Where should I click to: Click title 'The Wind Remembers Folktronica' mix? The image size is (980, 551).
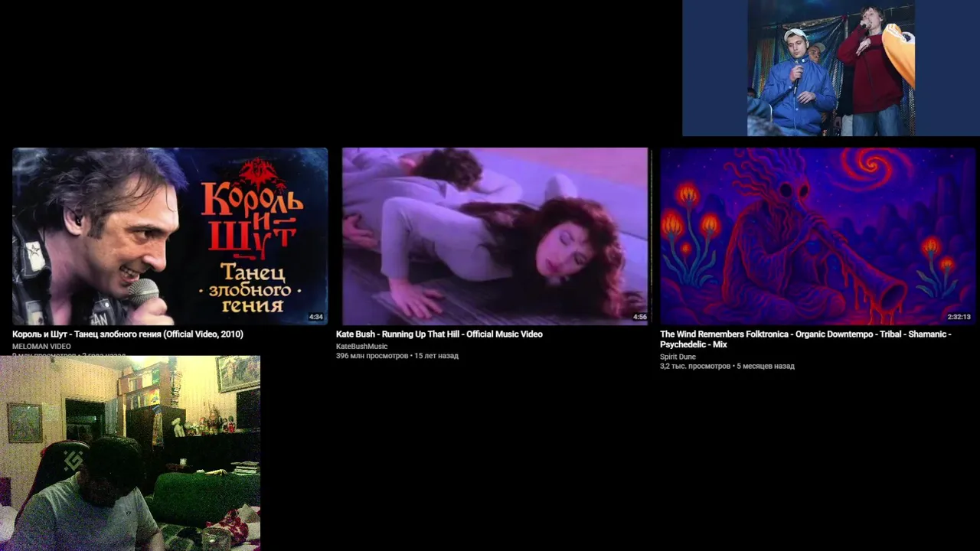click(x=805, y=340)
